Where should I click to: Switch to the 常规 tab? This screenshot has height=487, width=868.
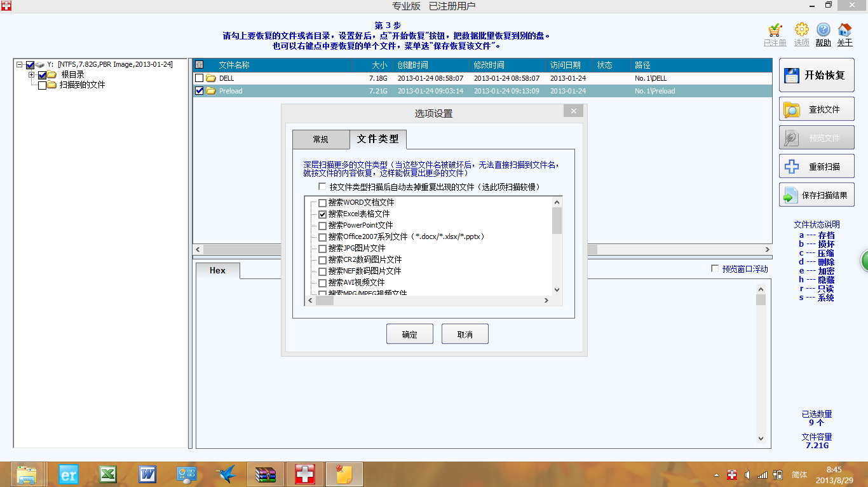pyautogui.click(x=320, y=139)
